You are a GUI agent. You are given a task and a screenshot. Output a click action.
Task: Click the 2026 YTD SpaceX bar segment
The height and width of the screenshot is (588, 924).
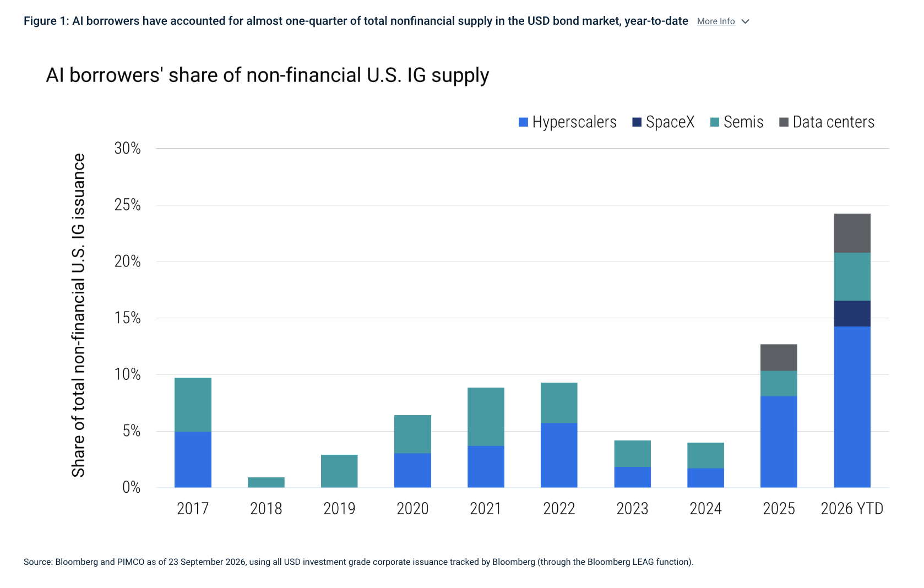[852, 314]
